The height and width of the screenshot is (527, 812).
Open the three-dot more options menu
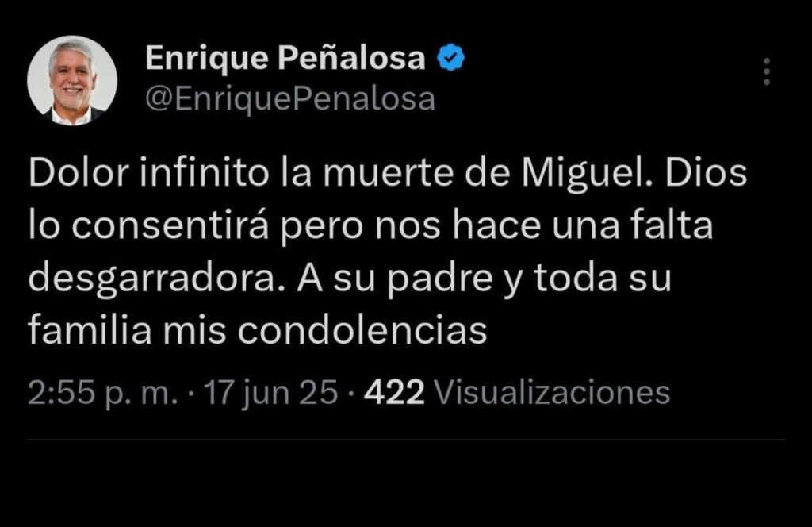(x=766, y=71)
